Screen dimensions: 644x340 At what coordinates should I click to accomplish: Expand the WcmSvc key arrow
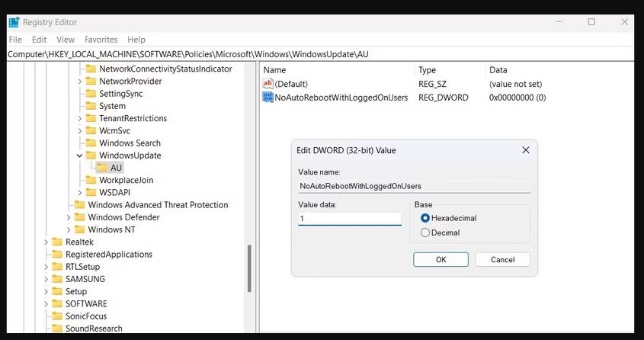click(80, 131)
